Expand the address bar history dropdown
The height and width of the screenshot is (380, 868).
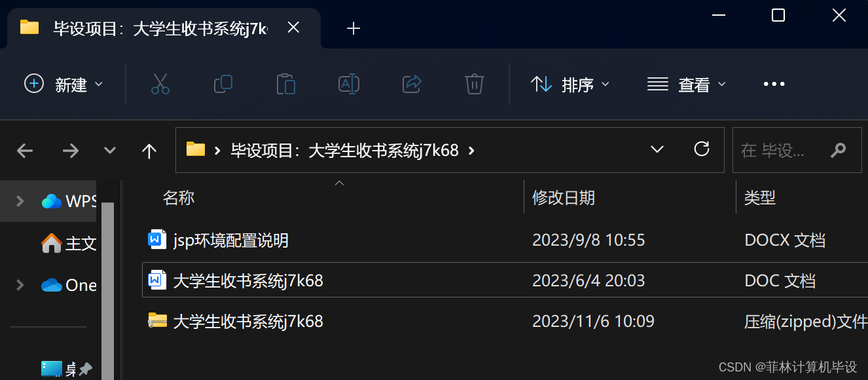click(x=657, y=150)
